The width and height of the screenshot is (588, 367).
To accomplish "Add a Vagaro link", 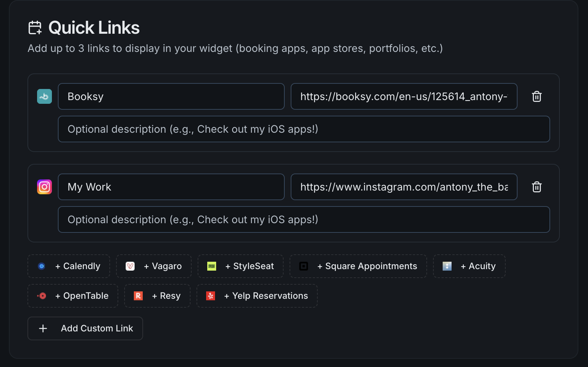I will coord(154,266).
